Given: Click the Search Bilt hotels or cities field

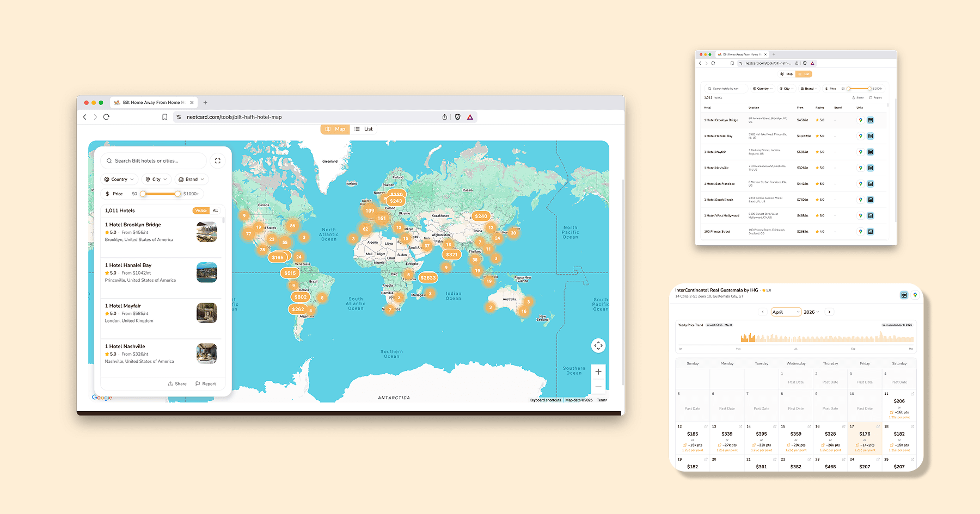Looking at the screenshot, I should coord(154,161).
